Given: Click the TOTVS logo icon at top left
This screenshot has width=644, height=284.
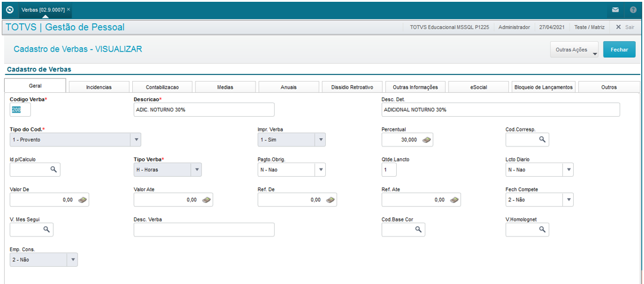Looking at the screenshot, I should click(x=10, y=10).
